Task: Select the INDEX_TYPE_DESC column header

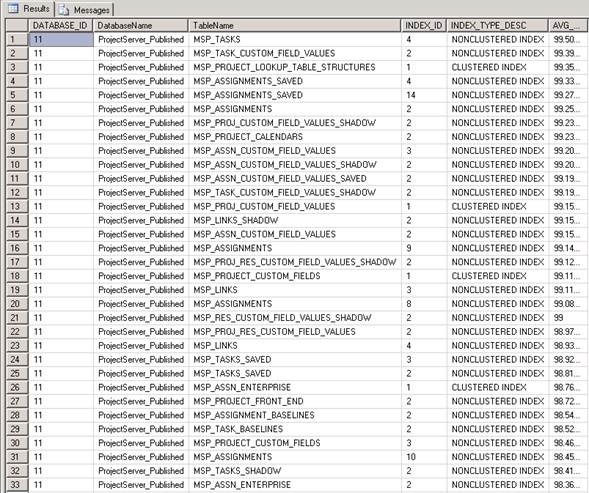Action: tap(498, 26)
